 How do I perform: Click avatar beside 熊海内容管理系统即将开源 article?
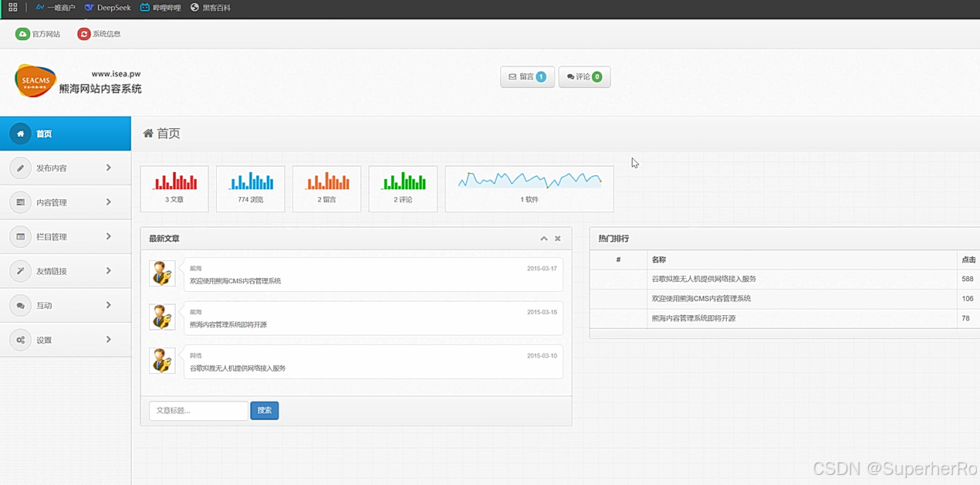coord(162,317)
